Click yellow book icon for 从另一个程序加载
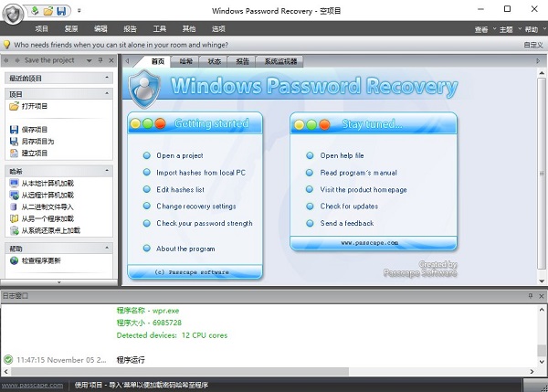The width and height of the screenshot is (548, 392). point(14,219)
